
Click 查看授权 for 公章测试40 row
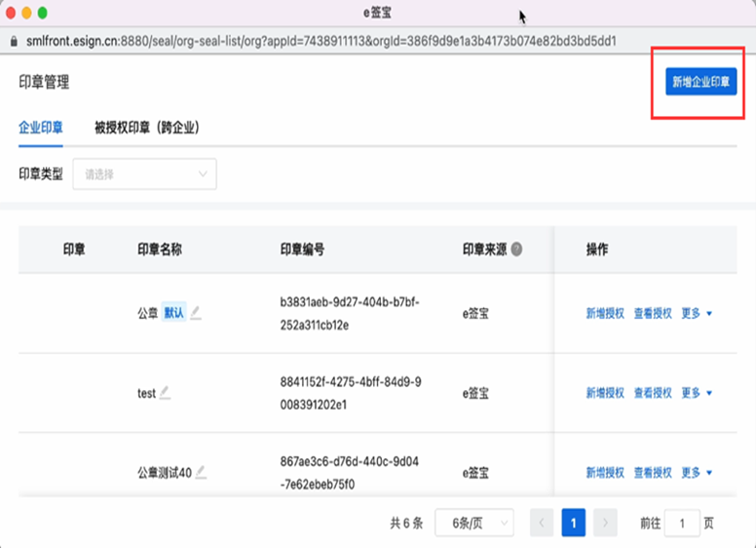(653, 473)
